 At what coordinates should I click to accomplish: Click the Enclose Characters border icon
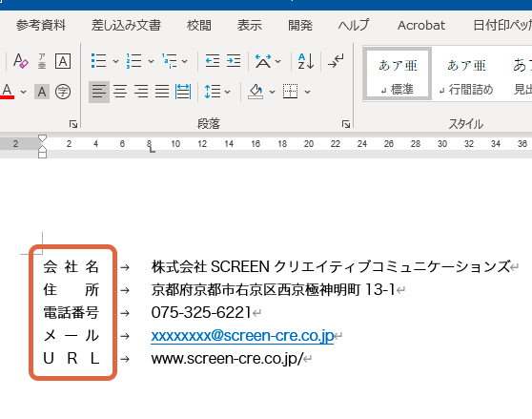coord(63,61)
